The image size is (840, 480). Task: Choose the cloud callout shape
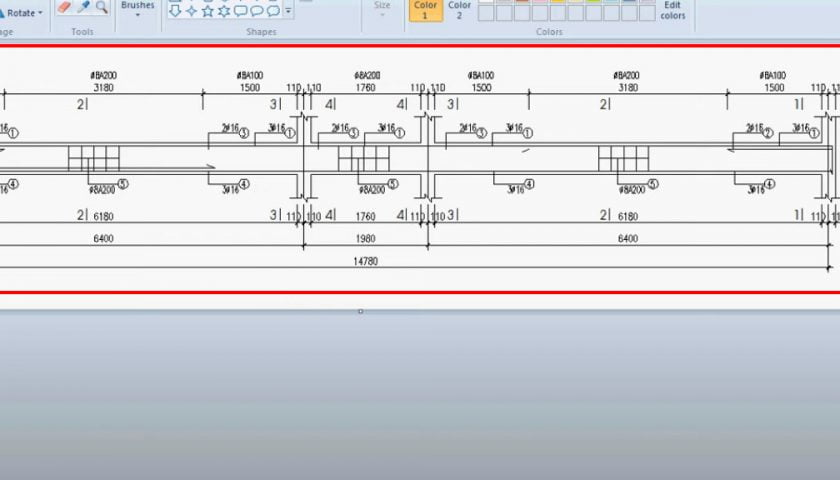tap(273, 11)
